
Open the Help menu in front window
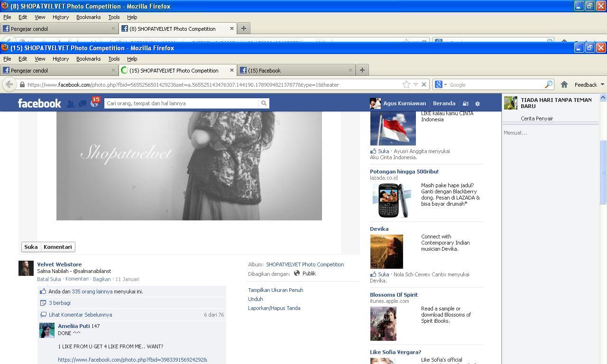132,59
